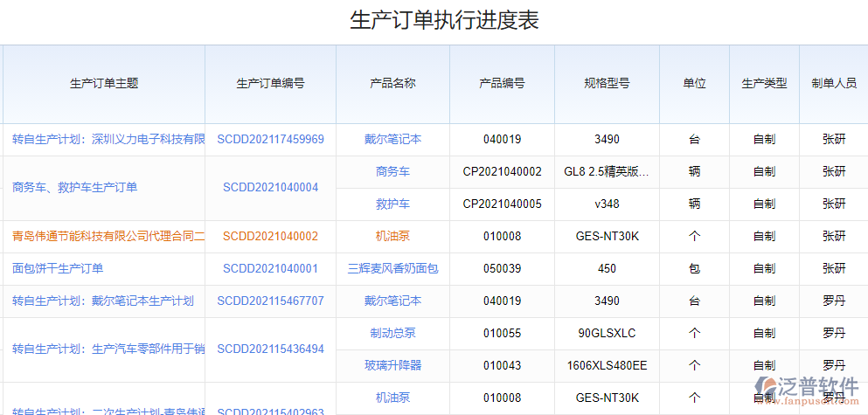Open the 救护车 product link
868x415 pixels.
(392, 204)
